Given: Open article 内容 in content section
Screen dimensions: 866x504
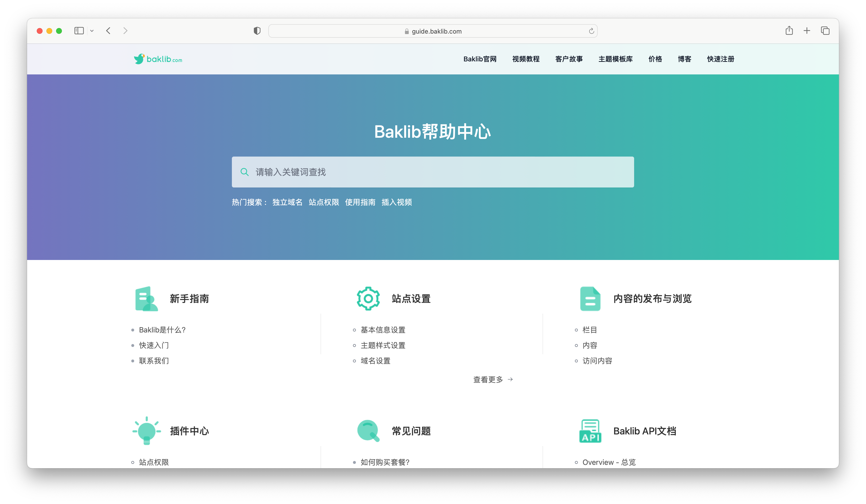Looking at the screenshot, I should click(x=590, y=346).
